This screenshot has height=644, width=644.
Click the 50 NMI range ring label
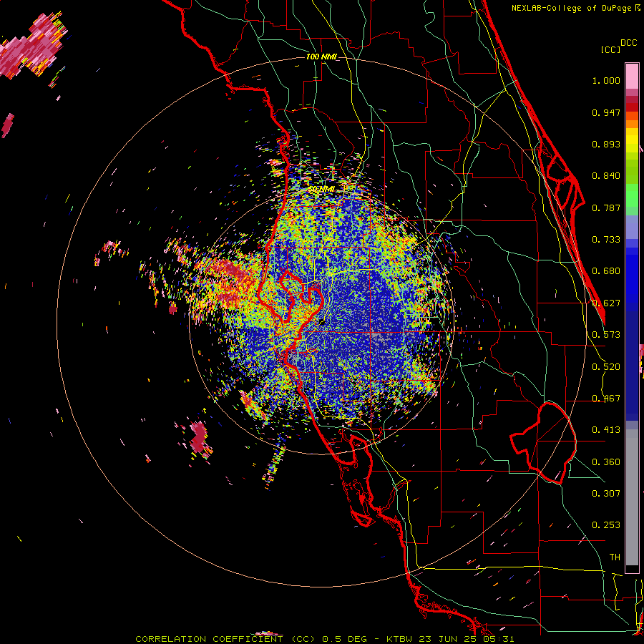click(x=321, y=190)
